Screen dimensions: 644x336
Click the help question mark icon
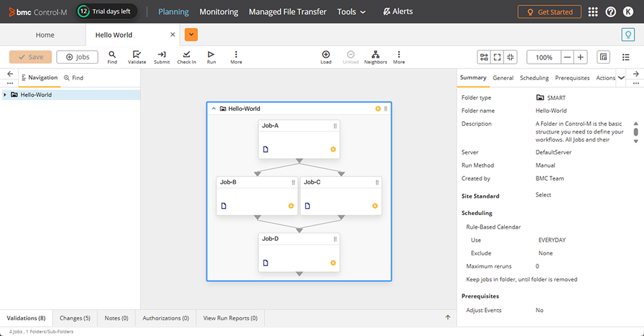610,12
